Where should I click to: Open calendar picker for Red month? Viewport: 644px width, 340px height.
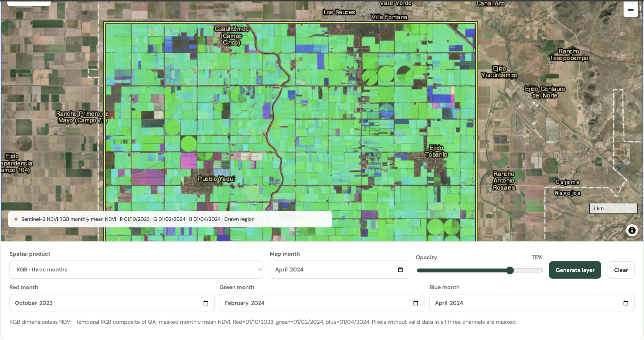(206, 303)
